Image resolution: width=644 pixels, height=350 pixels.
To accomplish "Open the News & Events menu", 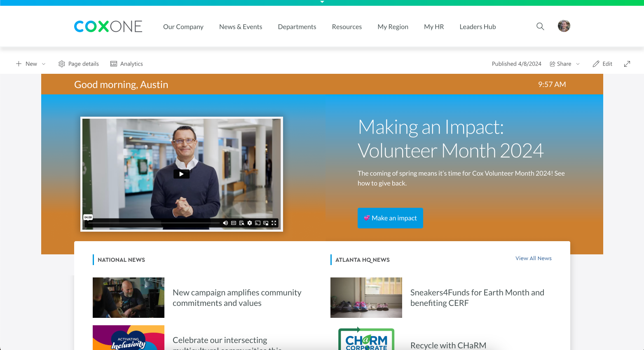I will coord(241,27).
